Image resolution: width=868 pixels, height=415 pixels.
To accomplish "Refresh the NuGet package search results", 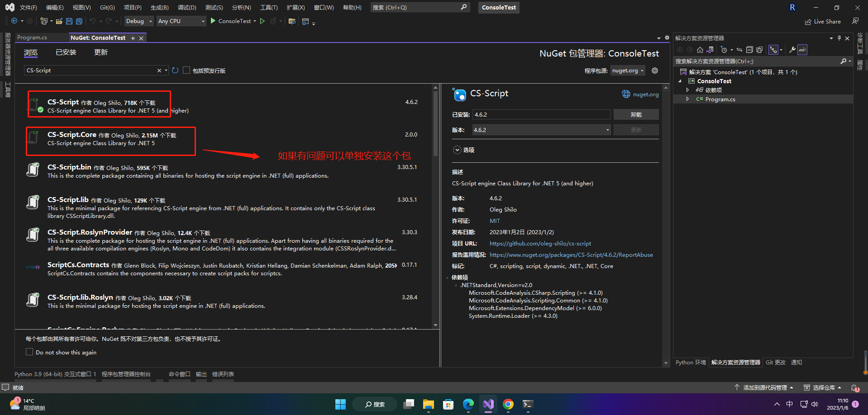I will (175, 71).
